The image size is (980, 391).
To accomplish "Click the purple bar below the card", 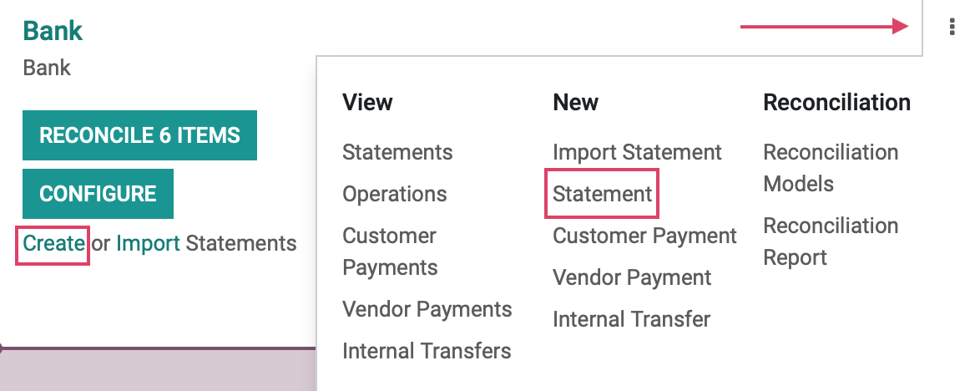I will coord(158,369).
